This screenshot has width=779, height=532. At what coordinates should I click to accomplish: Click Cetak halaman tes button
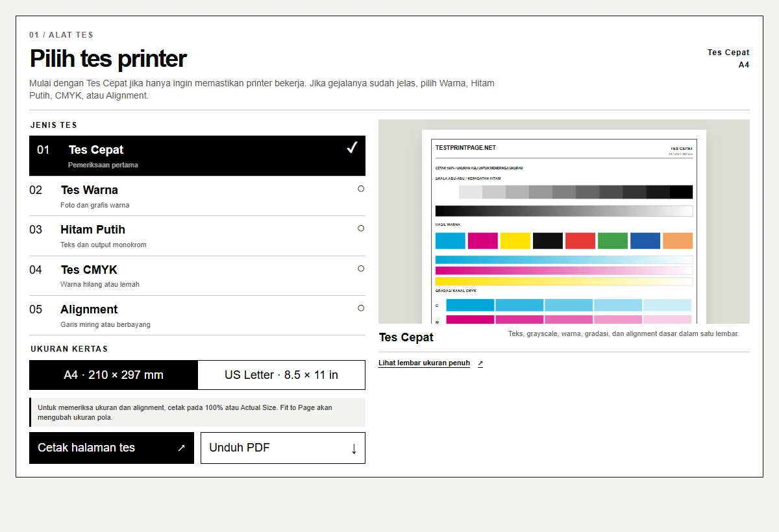tap(112, 448)
